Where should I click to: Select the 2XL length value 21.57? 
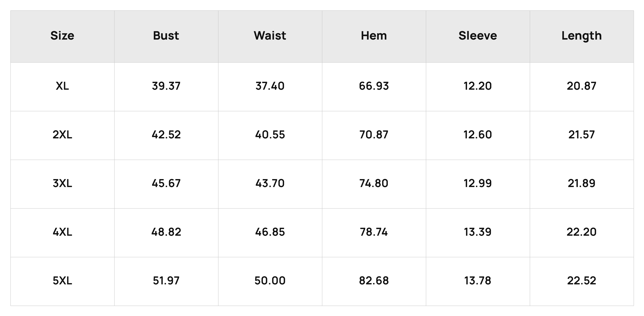point(582,135)
